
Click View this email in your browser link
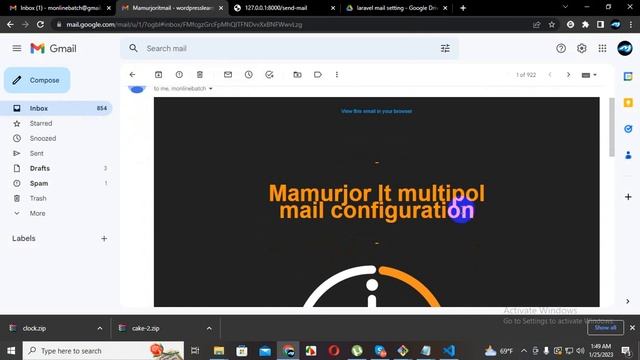tap(376, 111)
